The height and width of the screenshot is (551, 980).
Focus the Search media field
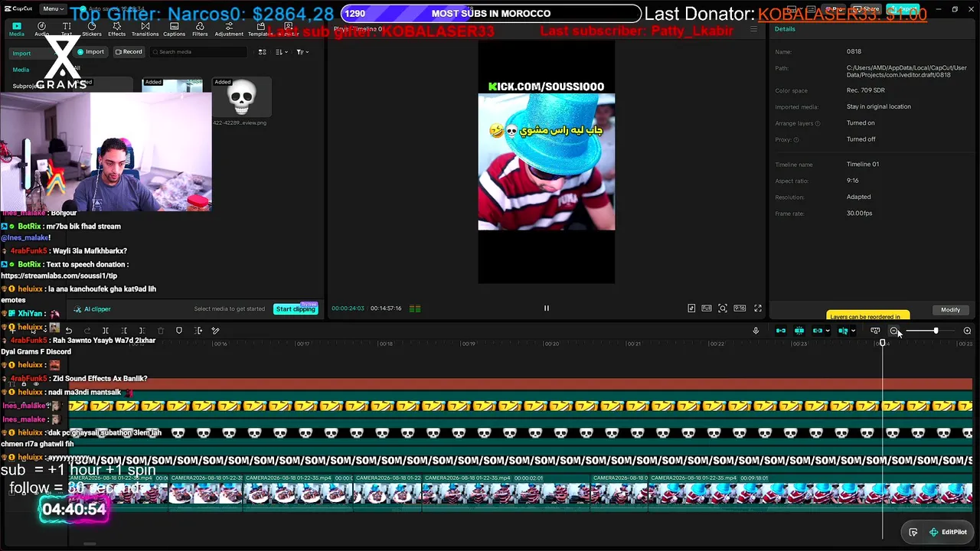199,52
